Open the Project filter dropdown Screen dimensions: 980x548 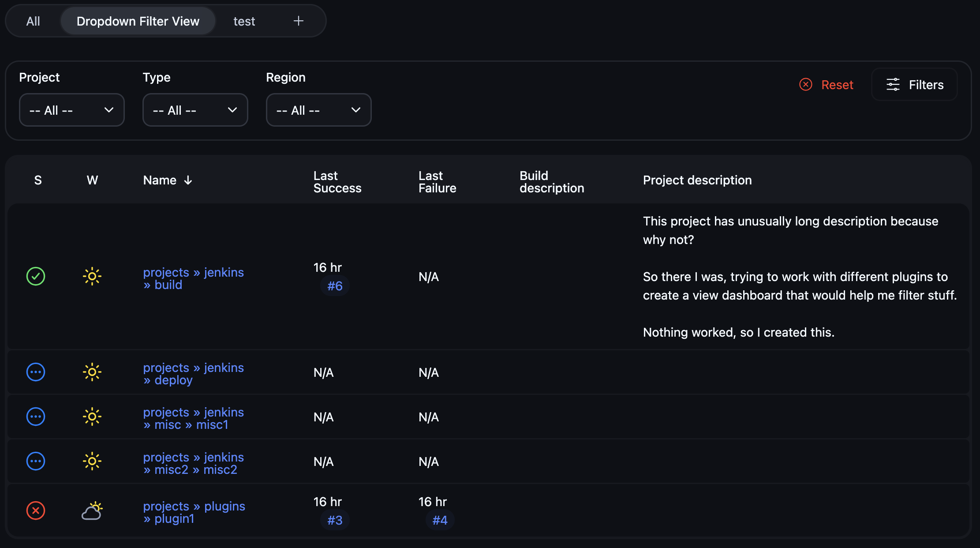click(x=71, y=110)
